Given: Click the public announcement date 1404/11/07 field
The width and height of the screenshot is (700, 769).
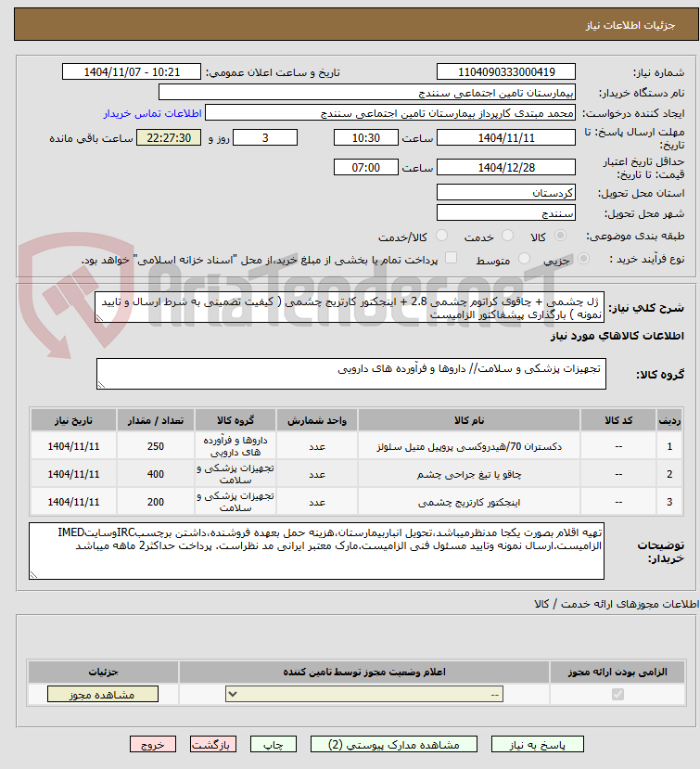Looking at the screenshot, I should (132, 72).
